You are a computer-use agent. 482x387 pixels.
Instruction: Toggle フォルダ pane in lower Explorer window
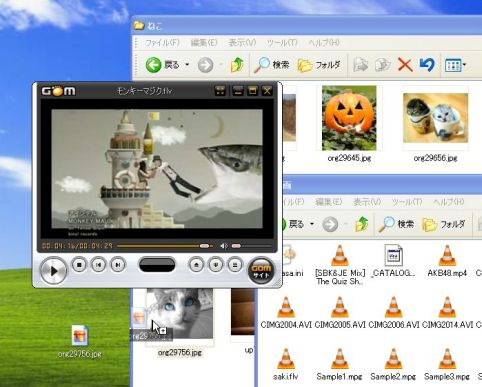pyautogui.click(x=444, y=224)
